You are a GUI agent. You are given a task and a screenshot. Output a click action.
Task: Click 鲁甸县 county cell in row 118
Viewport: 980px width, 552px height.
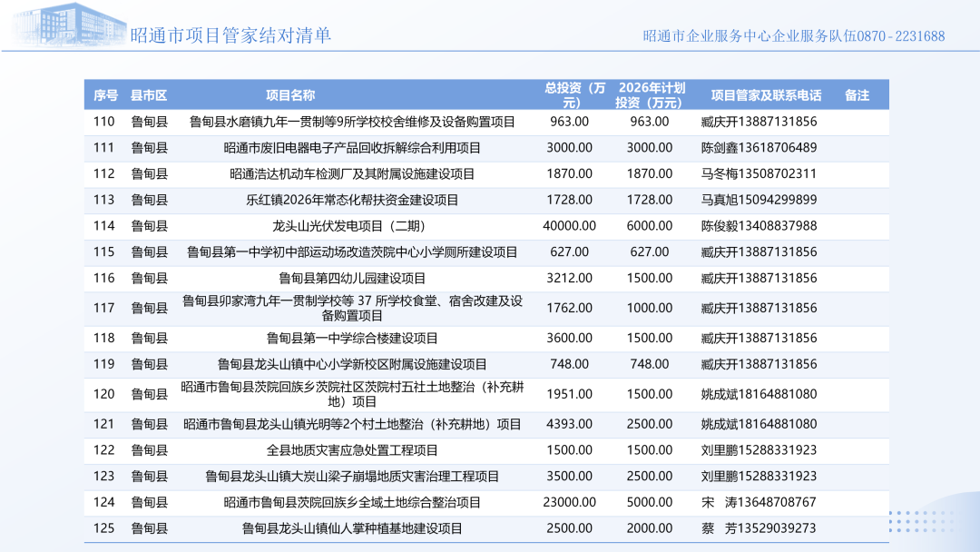[150, 339]
